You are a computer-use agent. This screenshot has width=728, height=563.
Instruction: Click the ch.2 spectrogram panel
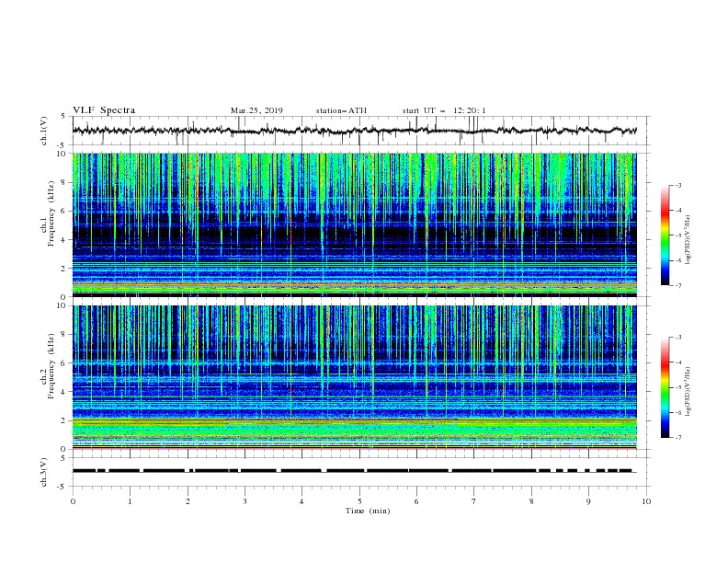click(355, 377)
